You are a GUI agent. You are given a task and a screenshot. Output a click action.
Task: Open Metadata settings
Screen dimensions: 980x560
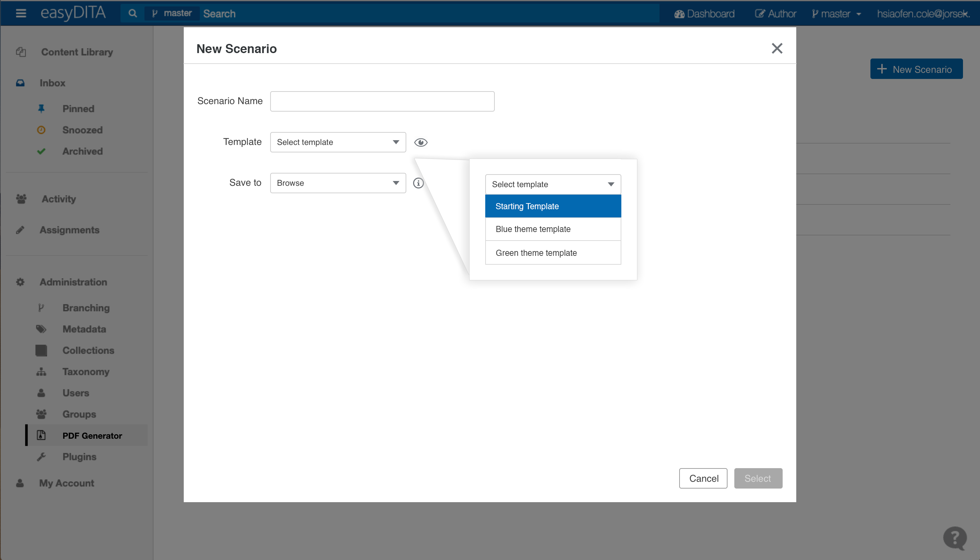[84, 329]
